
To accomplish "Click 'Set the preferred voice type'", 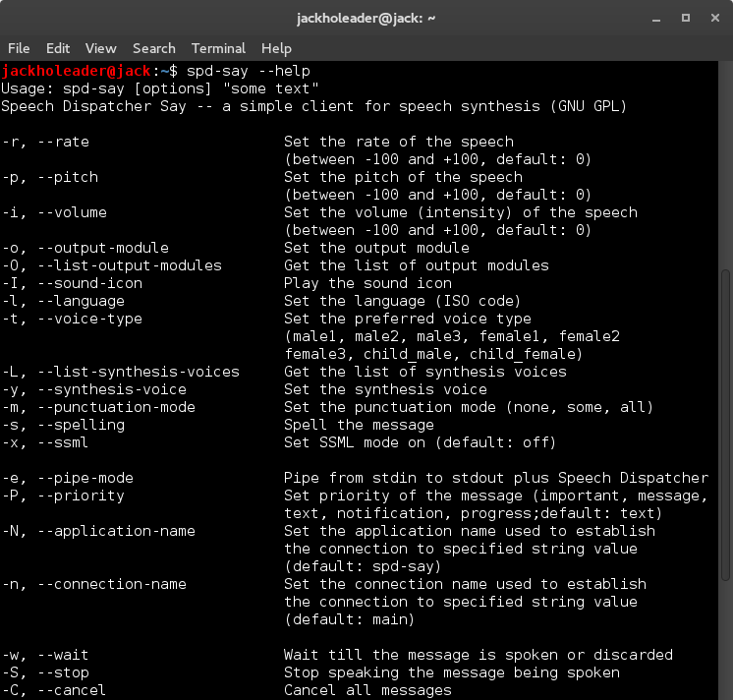I will (x=408, y=319).
